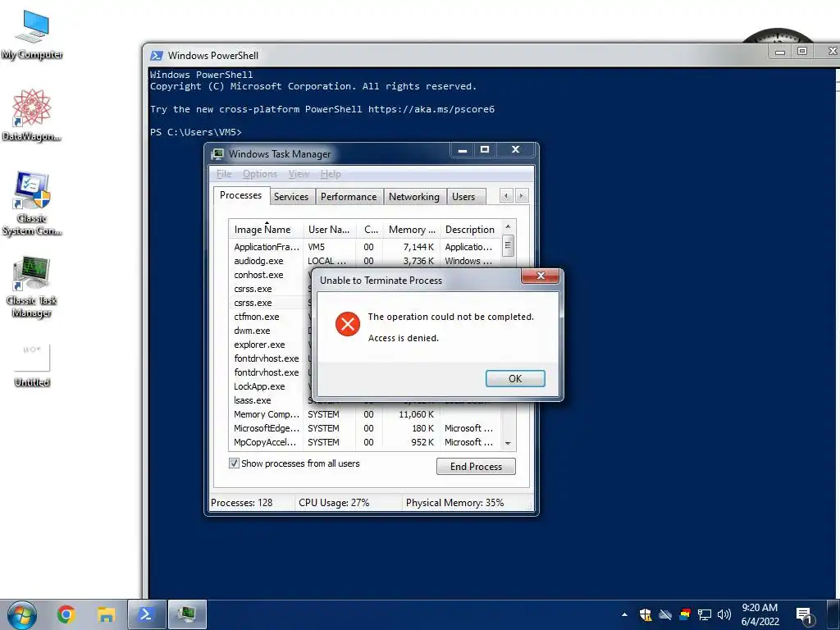
Task: Click the tab scroll right arrow
Action: [521, 196]
